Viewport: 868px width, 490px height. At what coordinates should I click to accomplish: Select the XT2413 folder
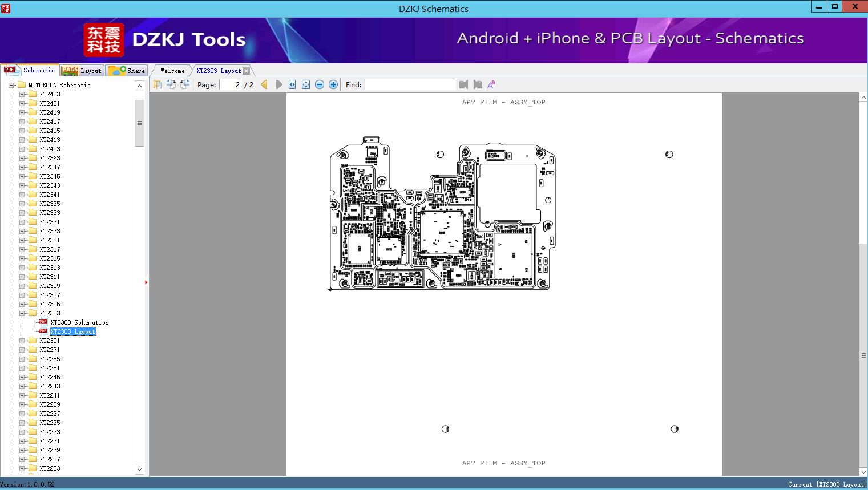coord(50,140)
